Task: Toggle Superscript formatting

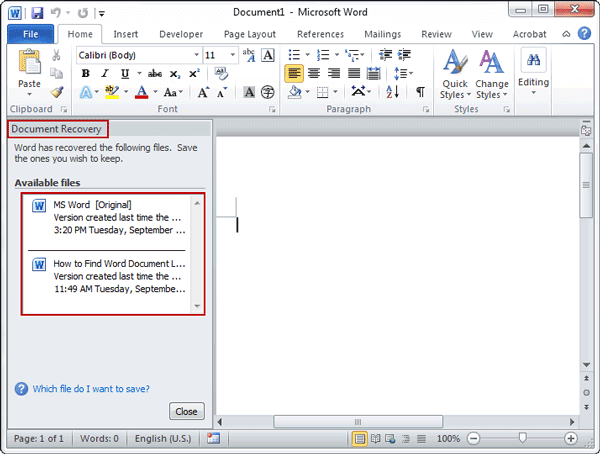Action: [x=194, y=73]
